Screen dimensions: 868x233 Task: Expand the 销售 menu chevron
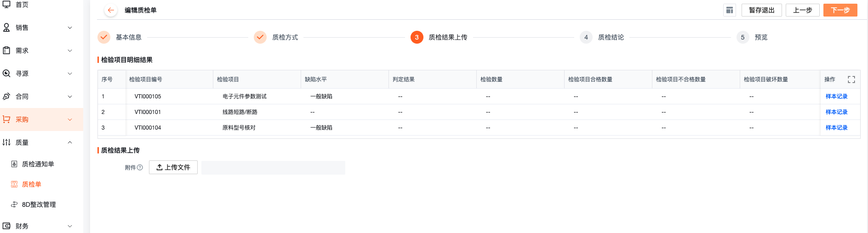coord(70,28)
